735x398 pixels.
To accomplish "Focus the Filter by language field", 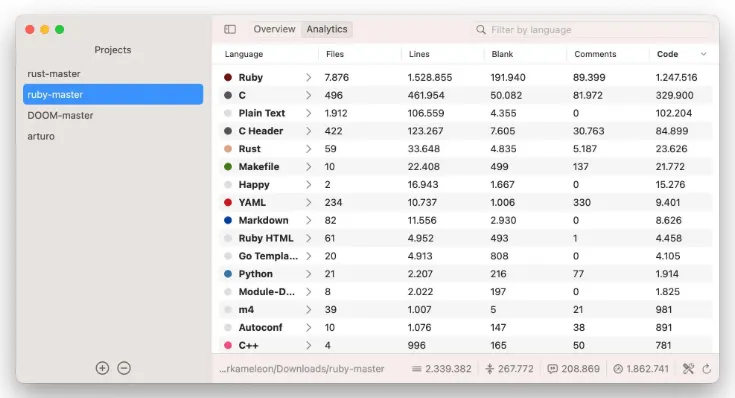I will click(x=593, y=30).
